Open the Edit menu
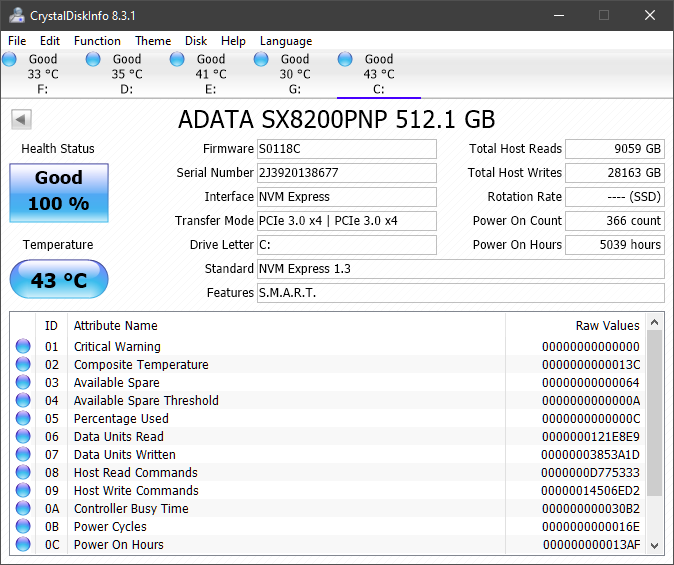 [50, 41]
